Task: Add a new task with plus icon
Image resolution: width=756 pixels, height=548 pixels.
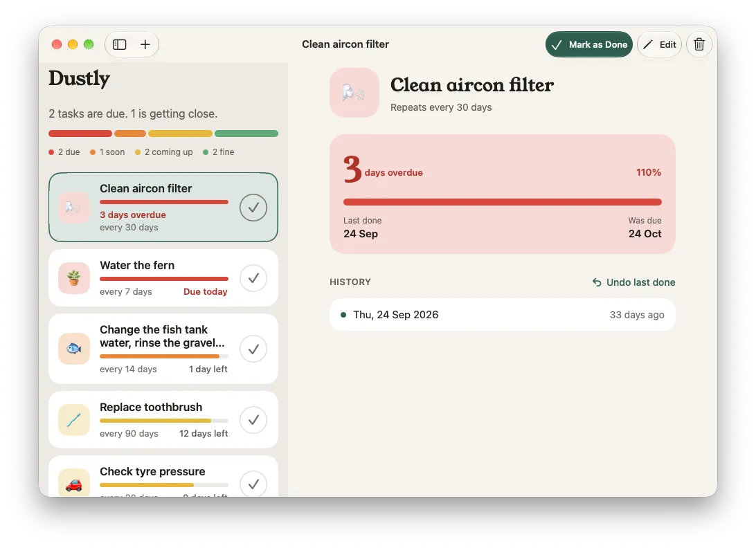Action: tap(145, 44)
